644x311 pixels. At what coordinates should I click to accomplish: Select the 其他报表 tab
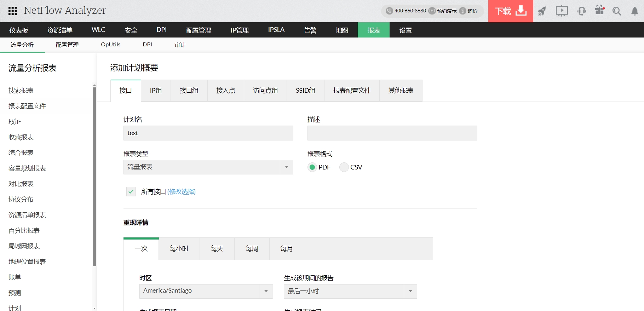401,91
